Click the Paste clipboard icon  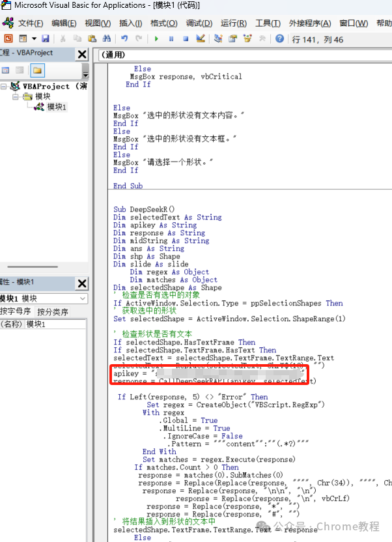tap(92, 38)
